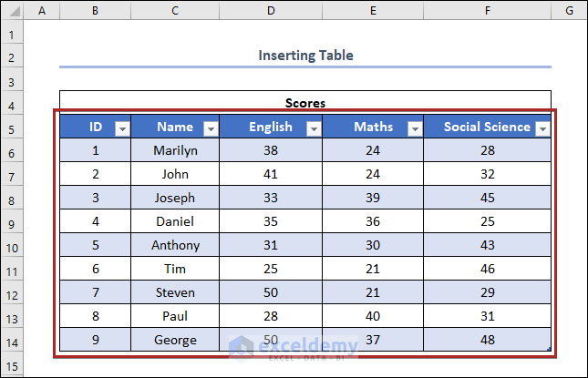588x378 pixels.
Task: Open the English column filter dropdown
Action: point(313,128)
